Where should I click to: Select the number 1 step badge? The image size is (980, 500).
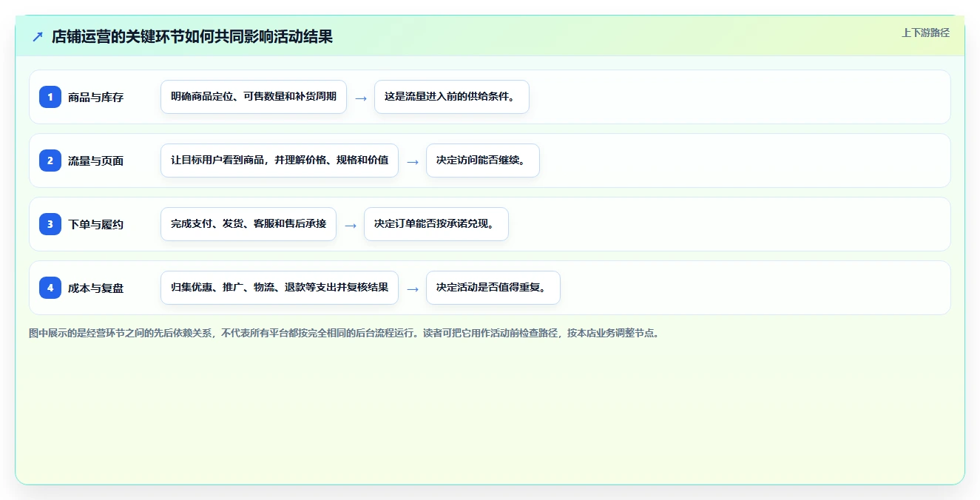[50, 96]
